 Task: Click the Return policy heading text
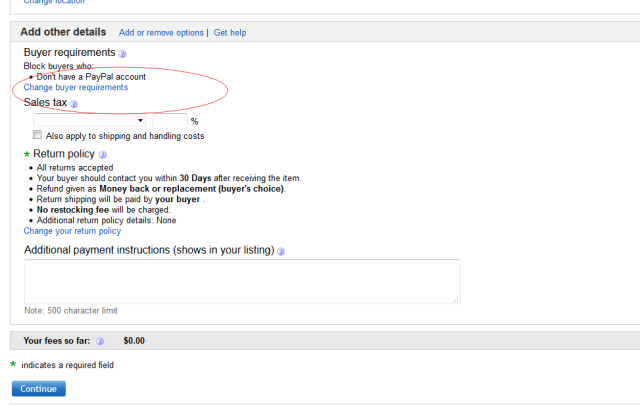pos(64,154)
